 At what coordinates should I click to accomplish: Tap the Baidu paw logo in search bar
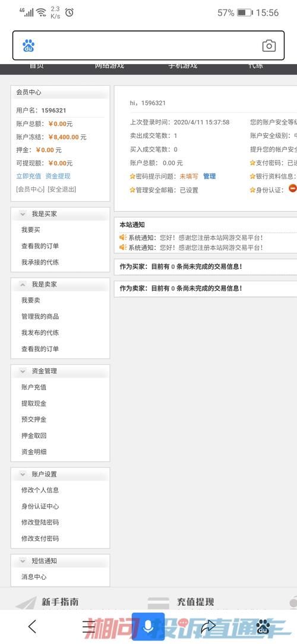[x=29, y=46]
